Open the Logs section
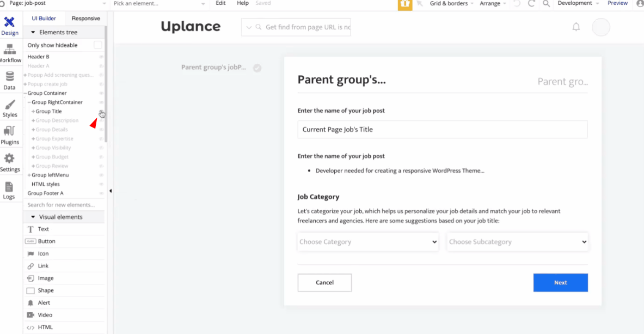Screen dimensions: 644x334 (9, 190)
